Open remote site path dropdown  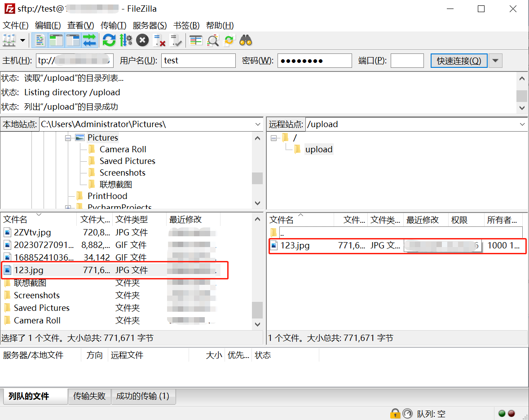(522, 124)
